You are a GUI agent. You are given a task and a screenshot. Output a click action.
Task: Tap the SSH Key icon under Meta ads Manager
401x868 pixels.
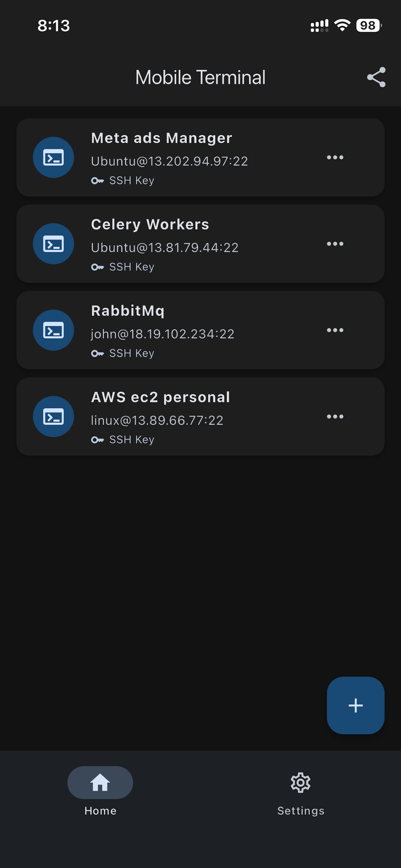98,180
